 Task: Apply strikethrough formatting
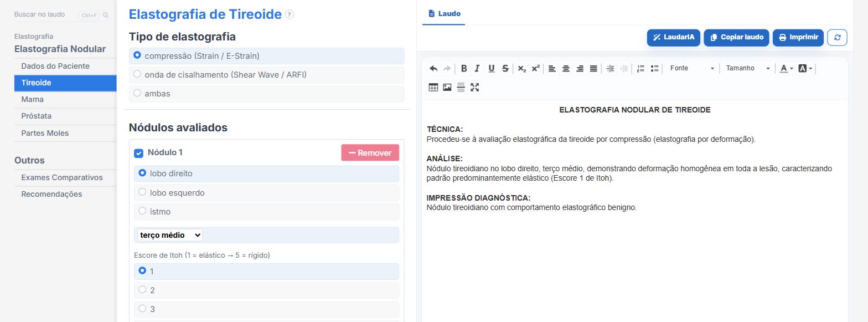505,68
